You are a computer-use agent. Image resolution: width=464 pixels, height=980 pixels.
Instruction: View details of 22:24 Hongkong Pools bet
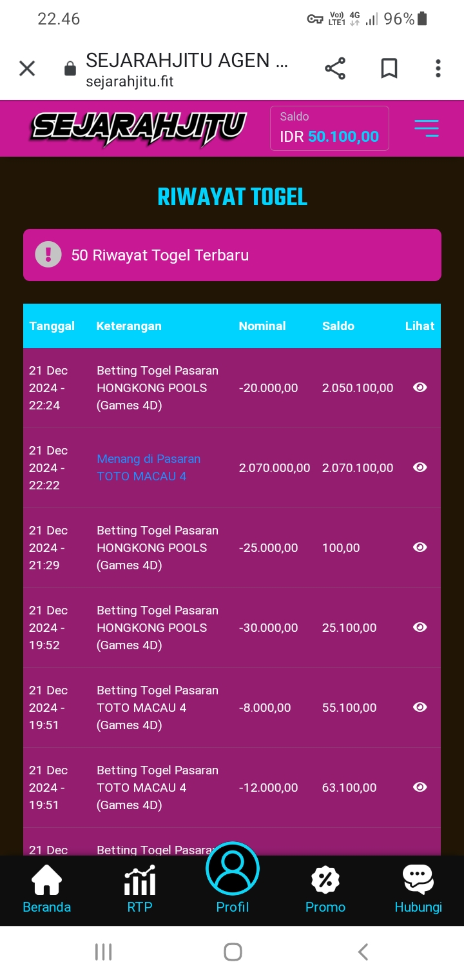point(420,387)
